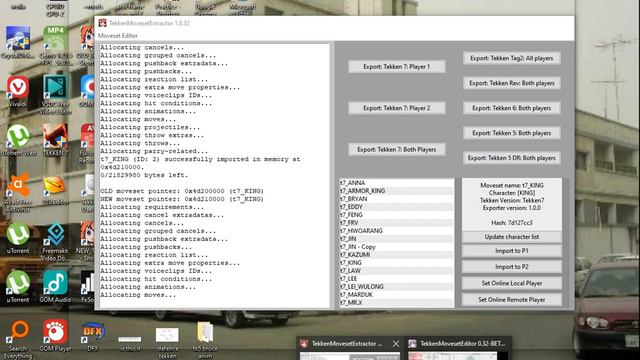Export Tekken 5 DR both players
Screen dimensions: 640x360
pyautogui.click(x=512, y=158)
